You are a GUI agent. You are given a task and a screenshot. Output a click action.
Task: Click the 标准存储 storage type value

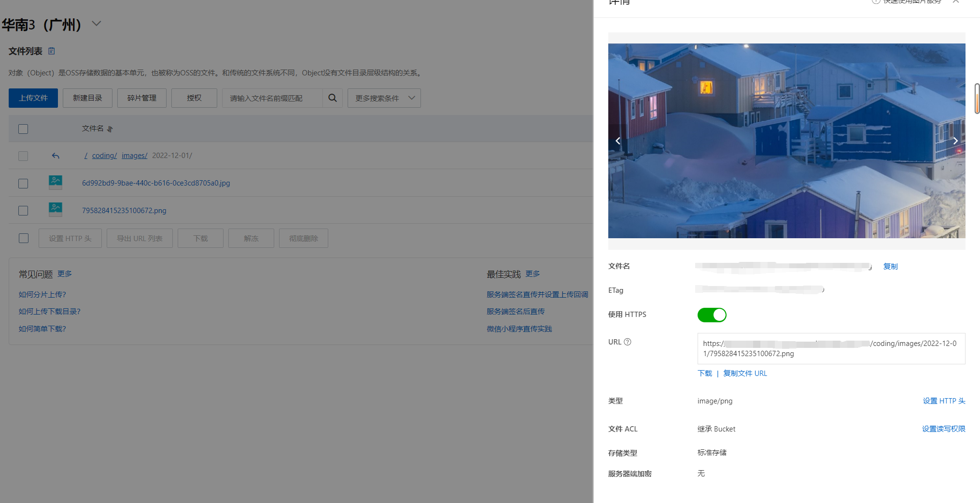pos(712,453)
